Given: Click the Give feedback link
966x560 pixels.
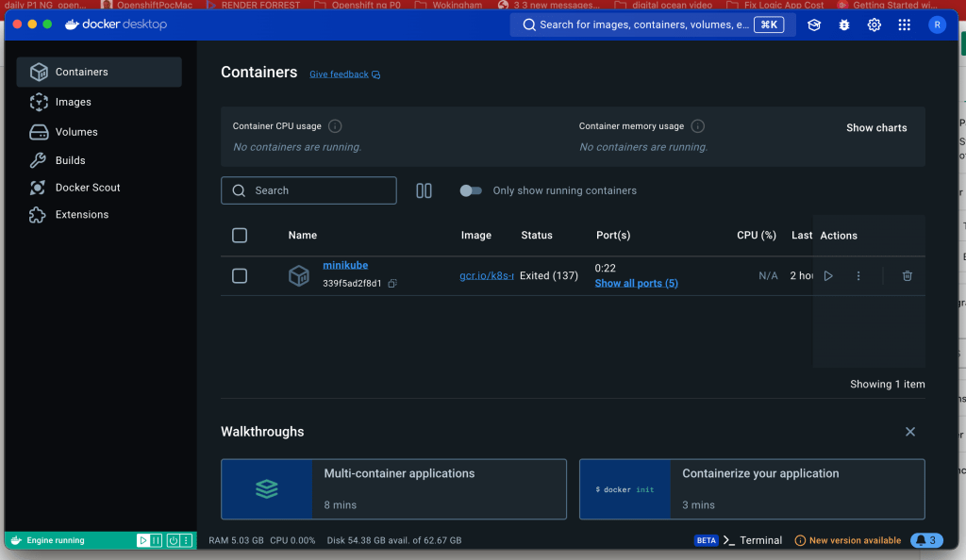Looking at the screenshot, I should [x=344, y=74].
